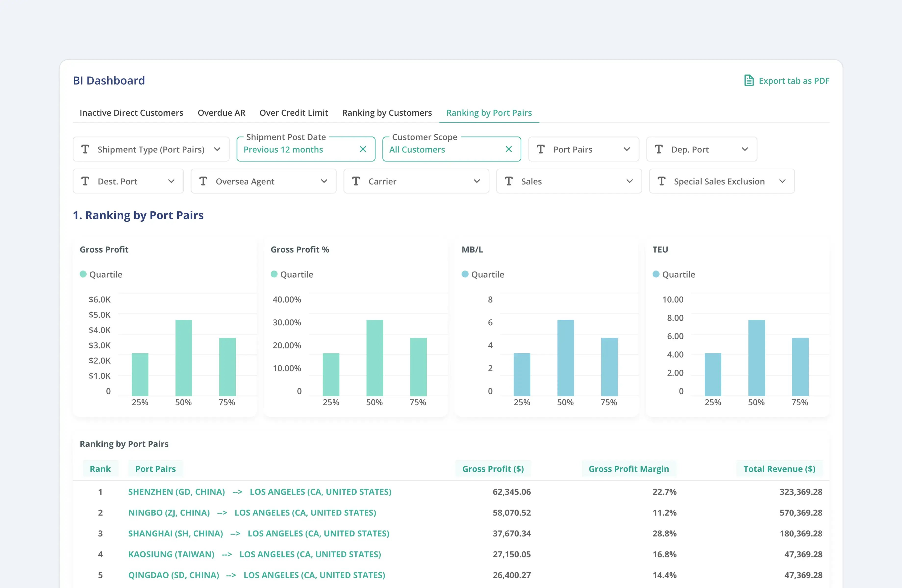Viewport: 902px width, 588px height.
Task: Click the filter icon on Special Sales Exclusion
Action: point(661,181)
